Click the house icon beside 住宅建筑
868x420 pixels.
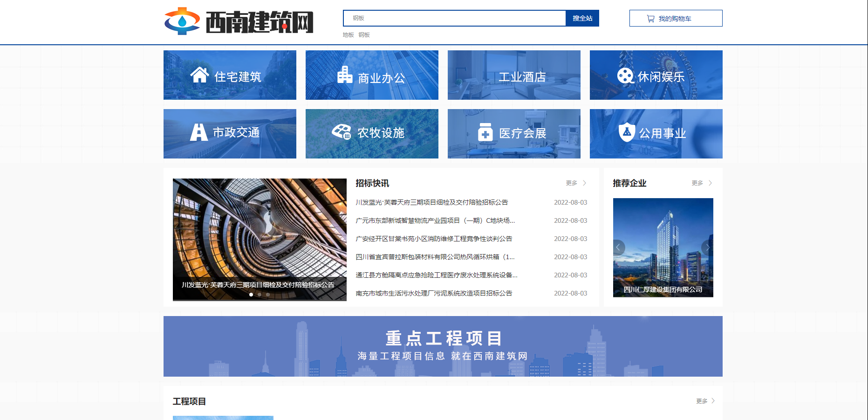click(x=199, y=75)
